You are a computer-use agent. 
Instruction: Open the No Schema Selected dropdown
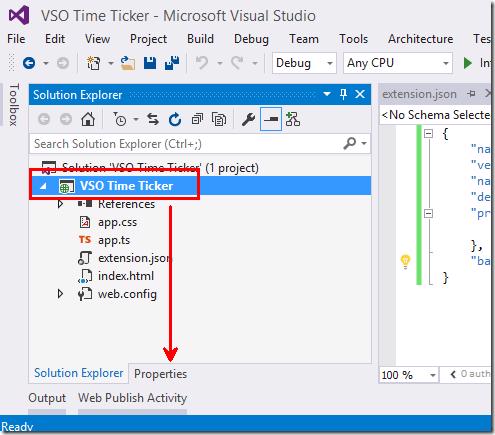[435, 115]
